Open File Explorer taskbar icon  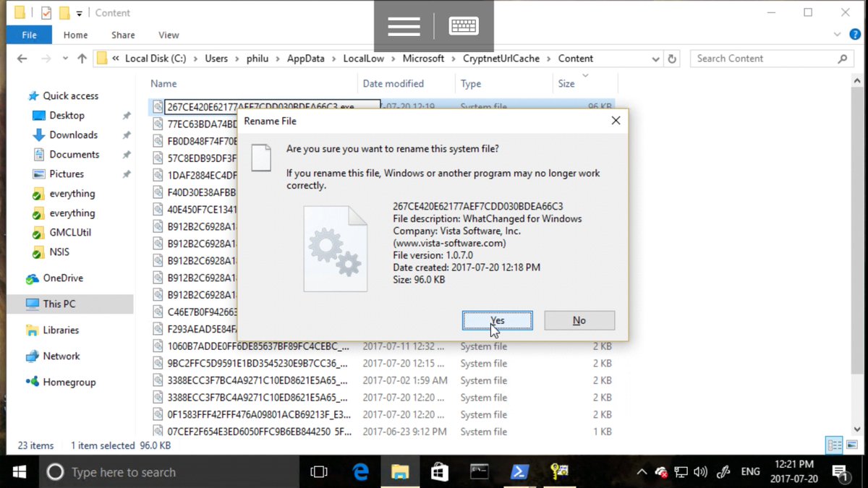click(x=399, y=472)
